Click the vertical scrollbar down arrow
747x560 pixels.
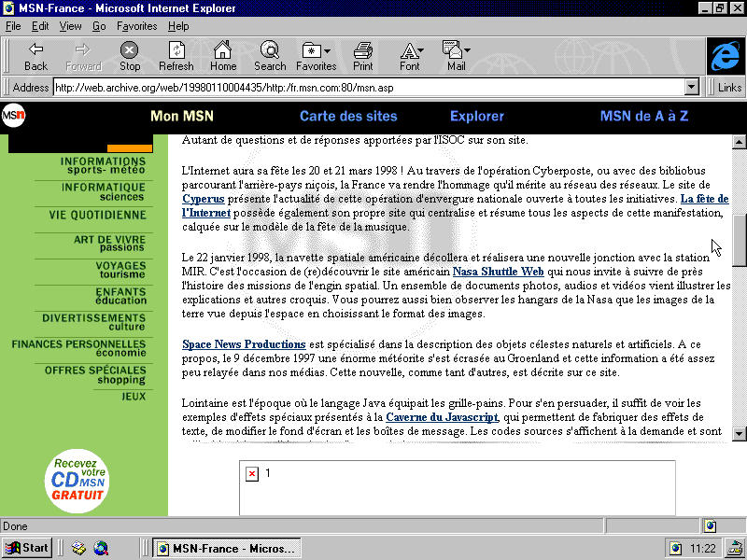[739, 433]
